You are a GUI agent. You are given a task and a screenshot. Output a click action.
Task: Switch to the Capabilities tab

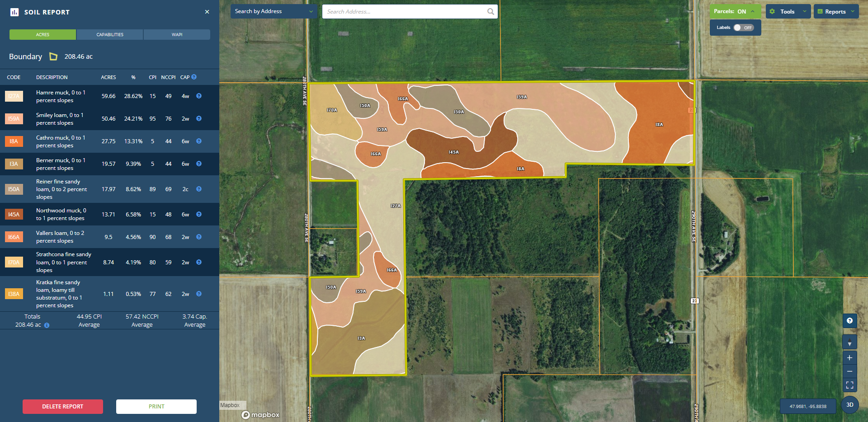[x=110, y=35]
